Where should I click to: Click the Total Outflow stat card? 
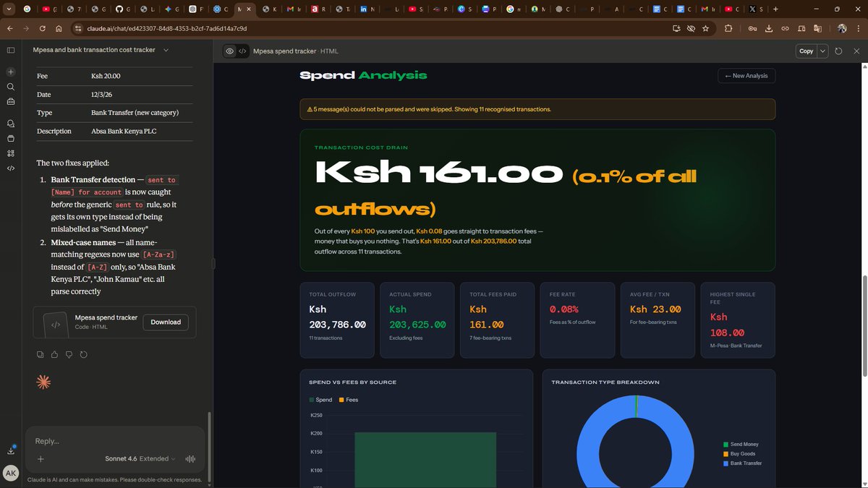point(337,320)
